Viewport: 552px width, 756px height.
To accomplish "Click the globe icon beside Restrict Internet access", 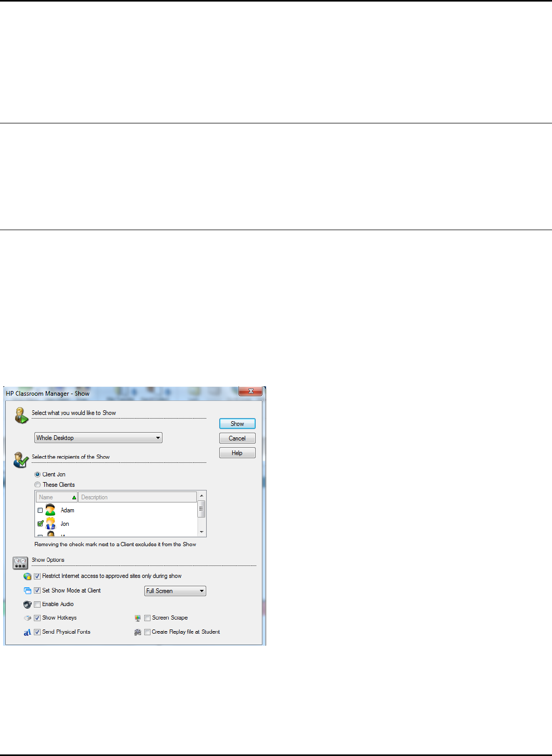I will pyautogui.click(x=28, y=576).
